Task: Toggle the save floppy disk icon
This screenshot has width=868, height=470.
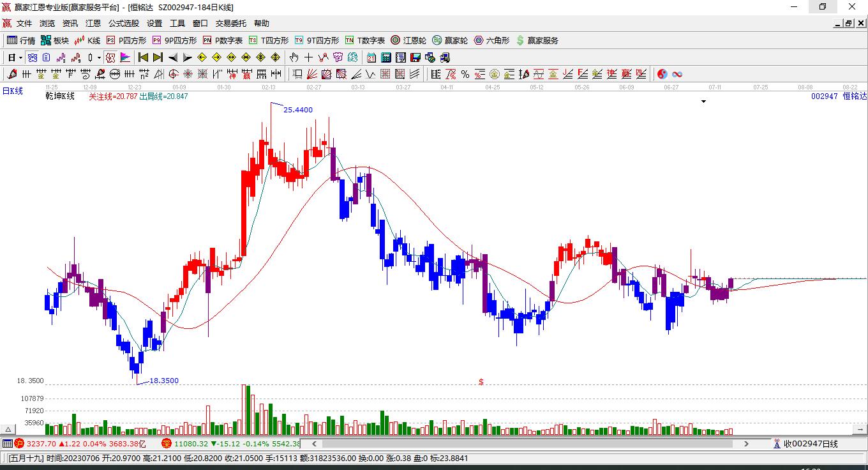Action: [x=415, y=57]
